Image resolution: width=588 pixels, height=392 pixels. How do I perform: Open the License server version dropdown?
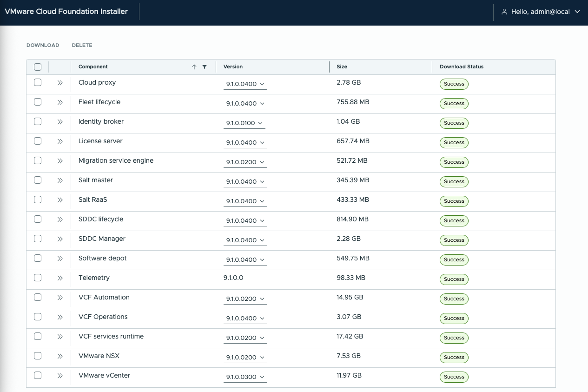click(x=245, y=143)
